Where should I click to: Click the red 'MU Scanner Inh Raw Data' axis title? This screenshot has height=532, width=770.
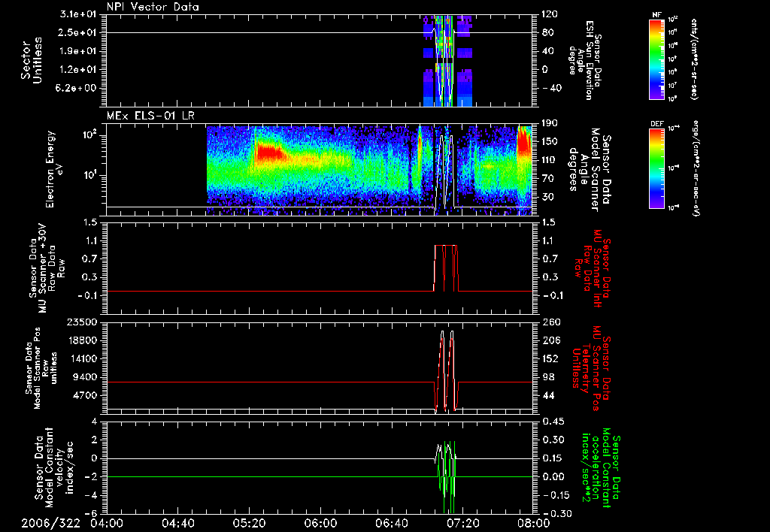coord(593,268)
